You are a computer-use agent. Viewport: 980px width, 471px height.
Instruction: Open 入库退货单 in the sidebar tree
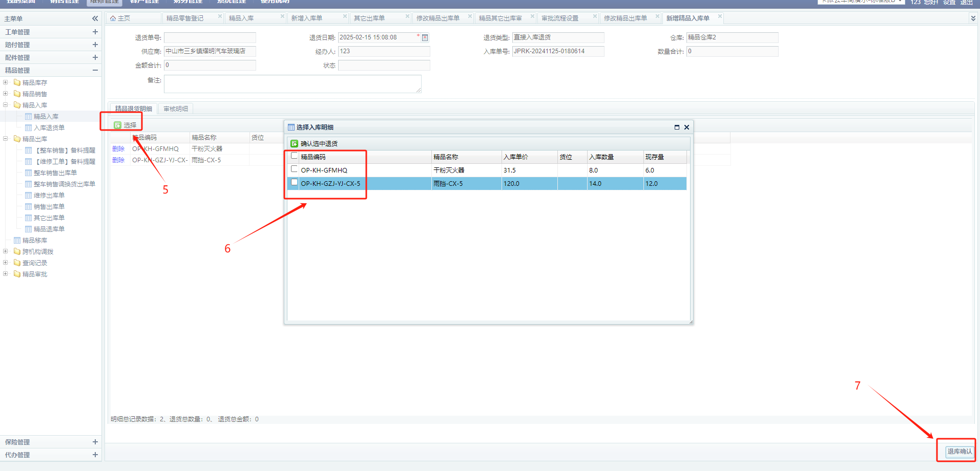tap(49, 128)
